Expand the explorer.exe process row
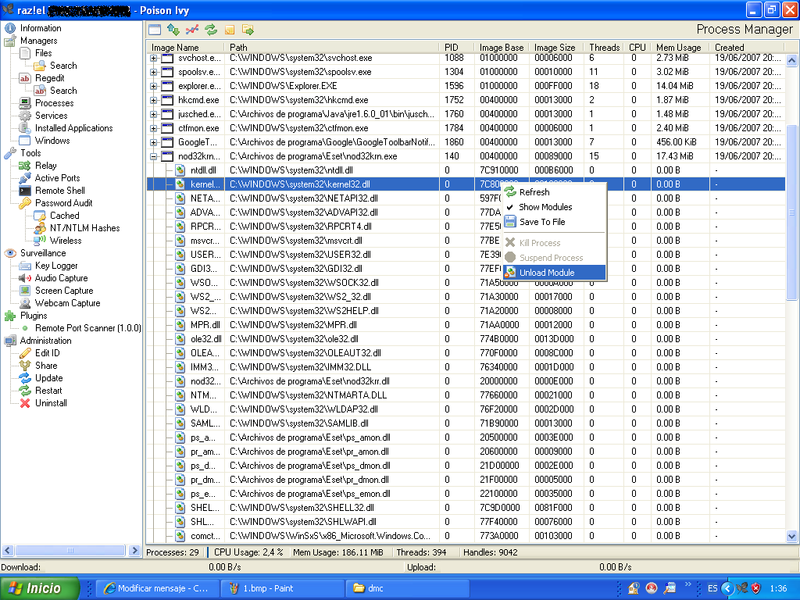Viewport: 800px width, 600px height. tap(154, 86)
